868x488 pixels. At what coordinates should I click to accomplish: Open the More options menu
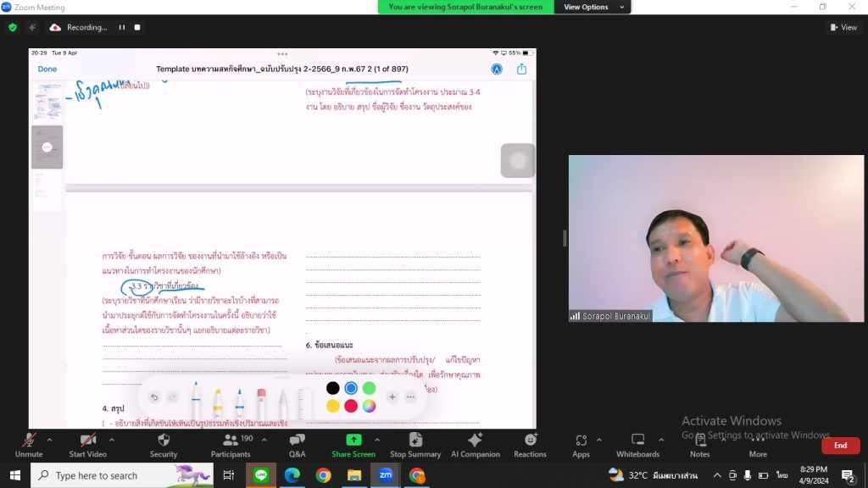[758, 446]
